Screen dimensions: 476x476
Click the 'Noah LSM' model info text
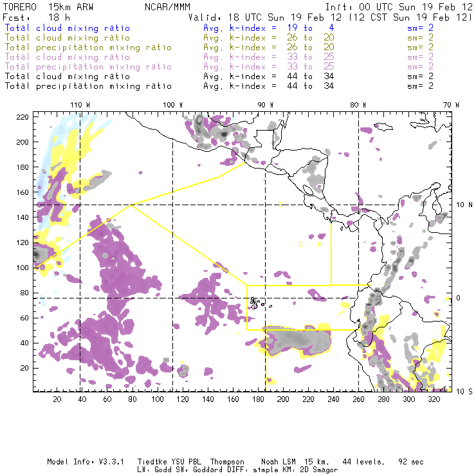pos(279,462)
